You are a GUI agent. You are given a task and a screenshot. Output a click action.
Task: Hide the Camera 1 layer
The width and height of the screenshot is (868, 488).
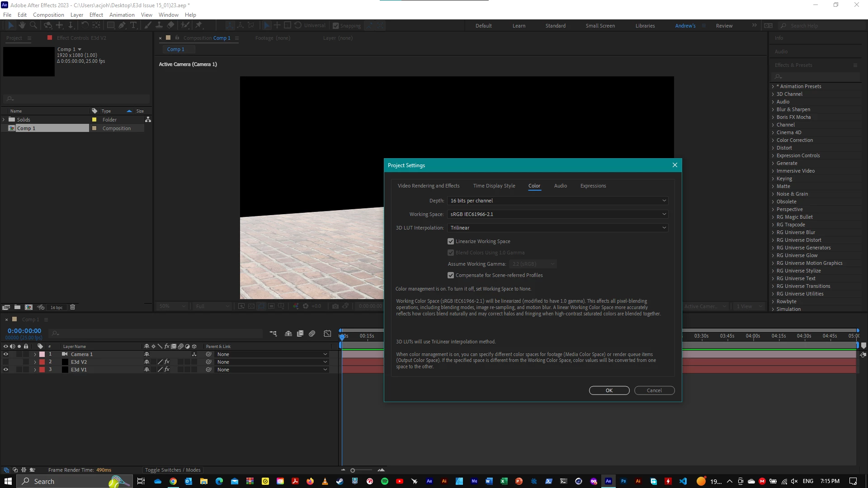6,354
